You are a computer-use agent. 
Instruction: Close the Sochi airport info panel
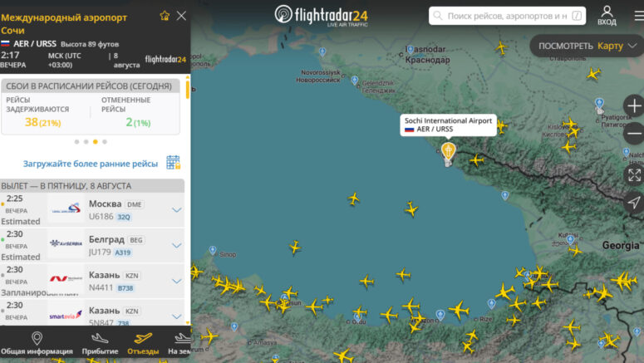click(x=181, y=16)
